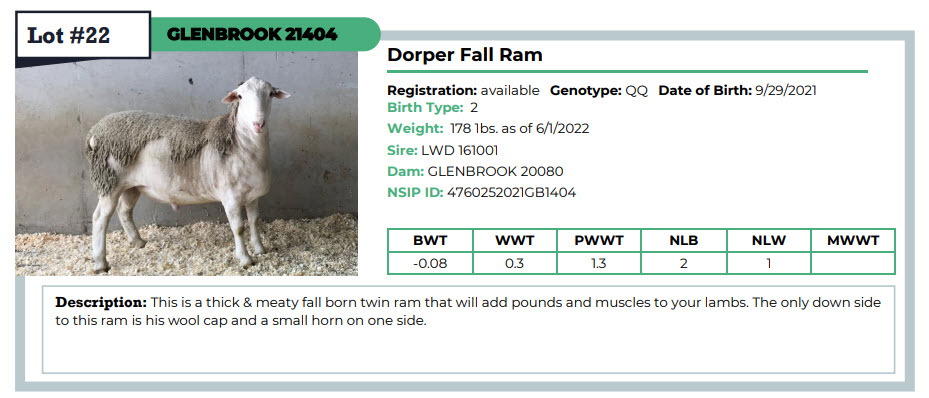The image size is (929, 398).
Task: Click the Lot #22 label box
Action: (x=83, y=35)
